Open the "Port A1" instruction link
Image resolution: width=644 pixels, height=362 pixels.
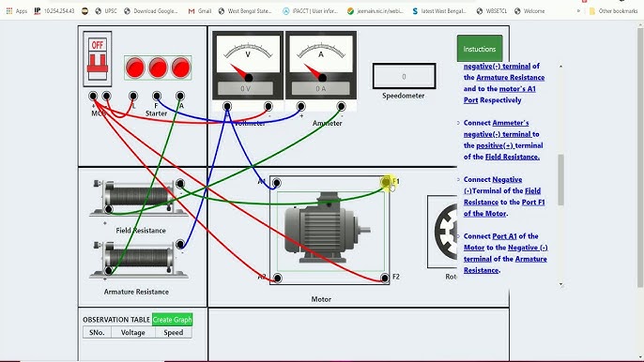coord(504,236)
